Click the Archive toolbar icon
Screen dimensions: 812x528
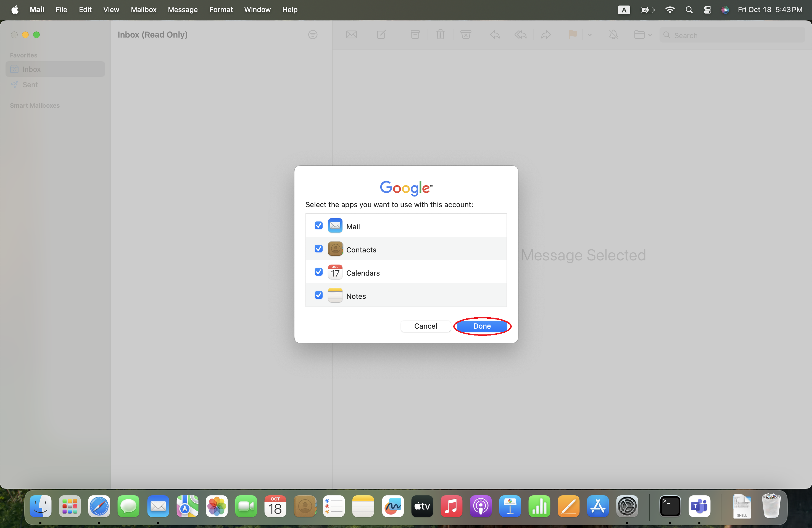point(415,35)
